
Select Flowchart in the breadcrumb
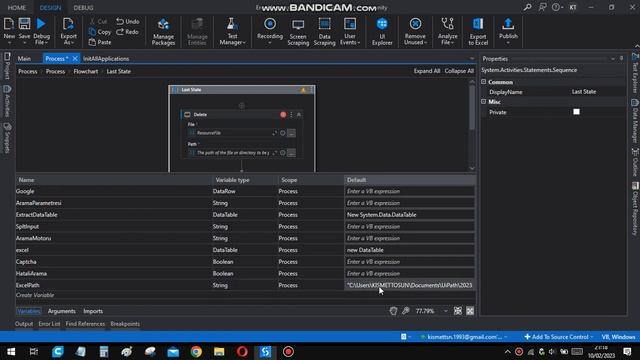tap(86, 71)
